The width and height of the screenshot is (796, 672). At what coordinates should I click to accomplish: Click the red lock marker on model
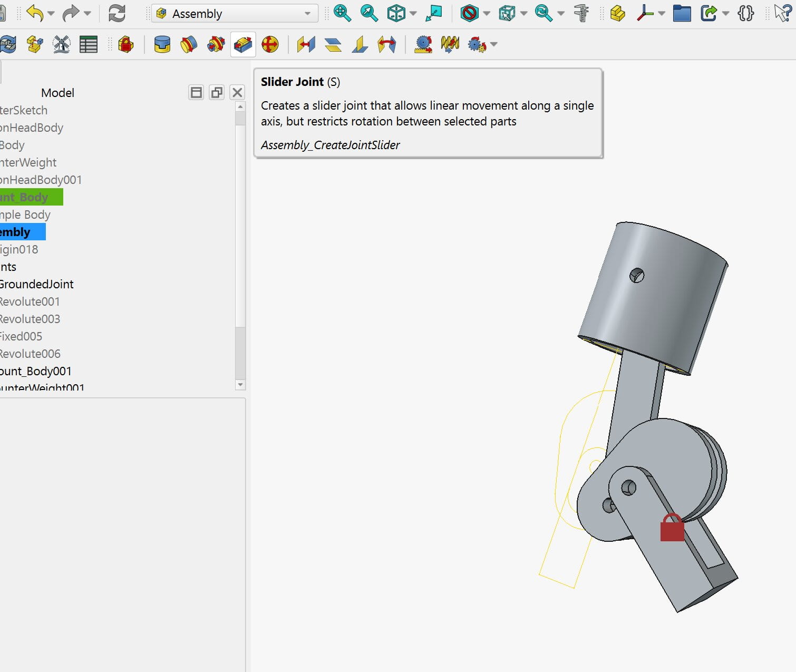pyautogui.click(x=672, y=527)
